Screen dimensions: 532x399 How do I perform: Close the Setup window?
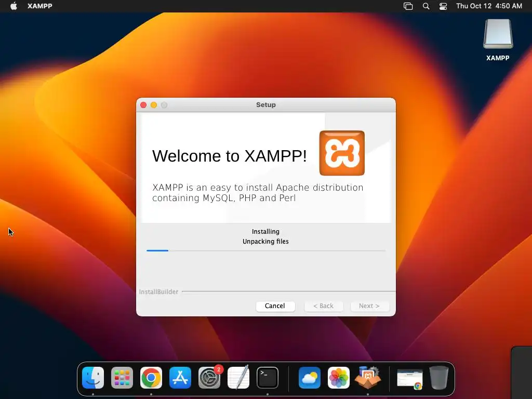tap(143, 105)
